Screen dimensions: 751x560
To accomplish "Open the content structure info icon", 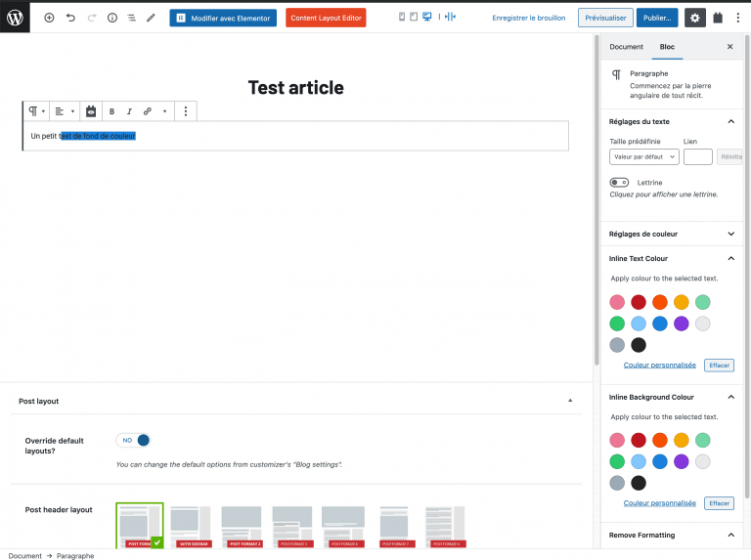I will click(x=111, y=18).
